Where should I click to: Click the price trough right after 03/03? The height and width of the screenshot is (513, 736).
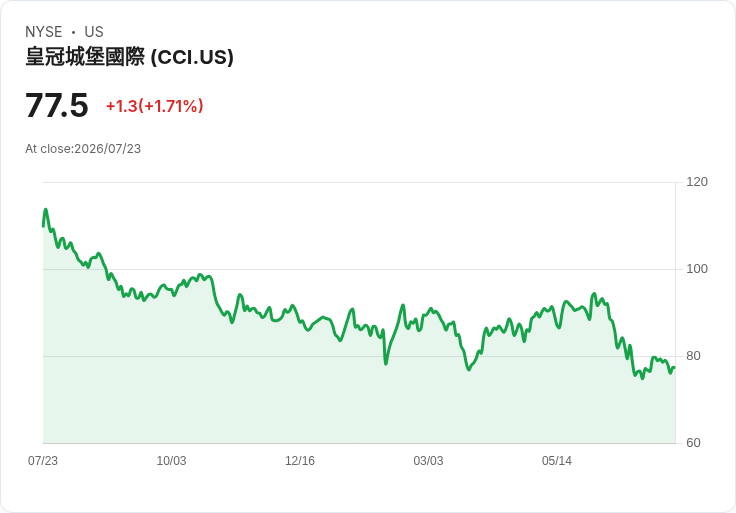coord(468,369)
